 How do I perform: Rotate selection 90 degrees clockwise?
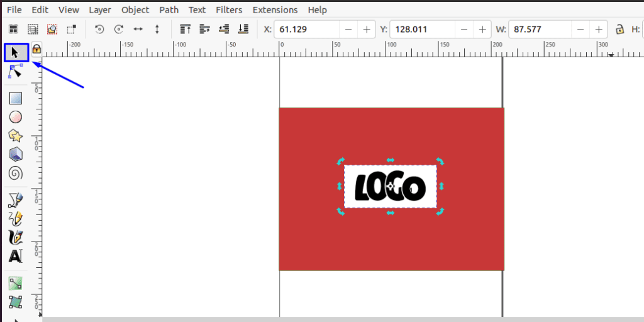pos(119,30)
